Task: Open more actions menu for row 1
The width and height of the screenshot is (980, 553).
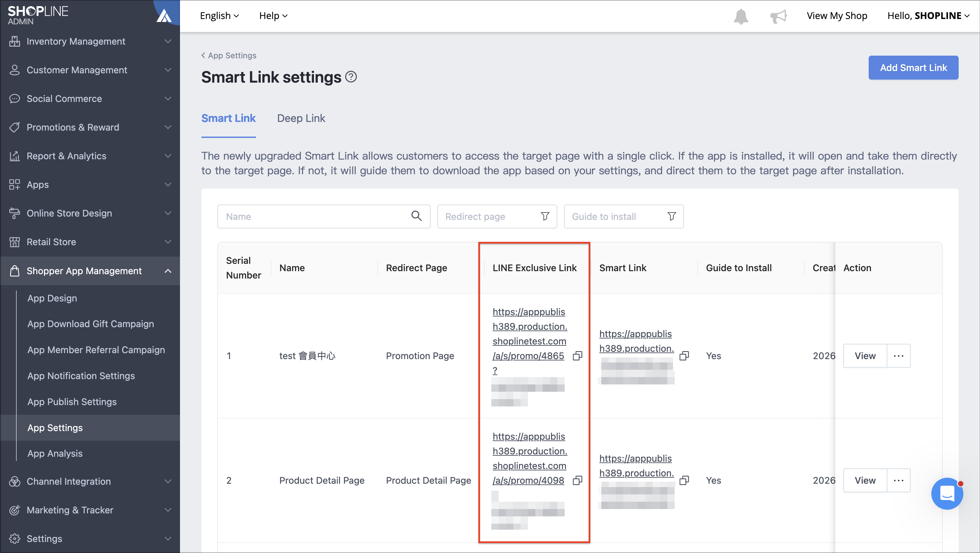Action: [899, 355]
